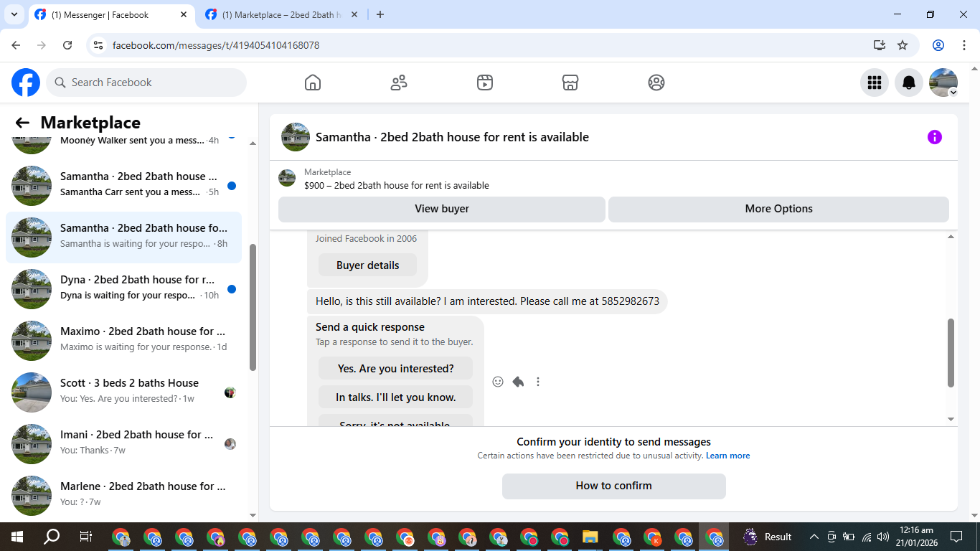The height and width of the screenshot is (551, 980).
Task: Close the Marketplace – 2bed 2bath tab
Action: pos(355,14)
